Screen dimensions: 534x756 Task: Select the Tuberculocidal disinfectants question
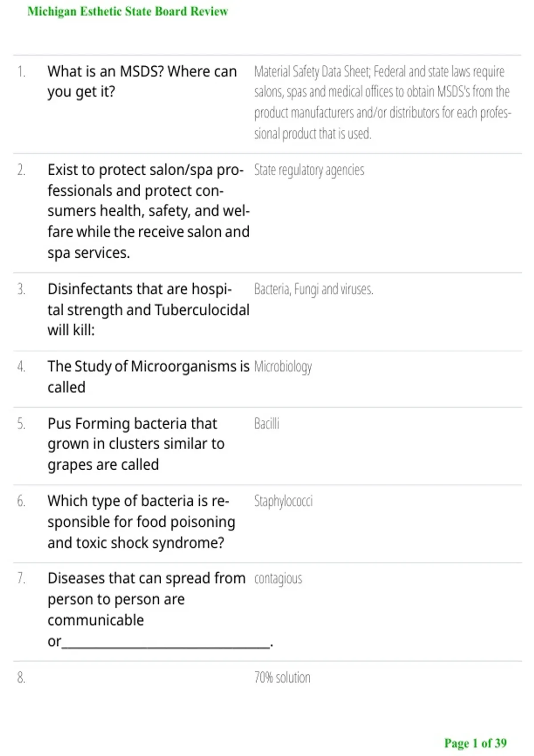[148, 310]
